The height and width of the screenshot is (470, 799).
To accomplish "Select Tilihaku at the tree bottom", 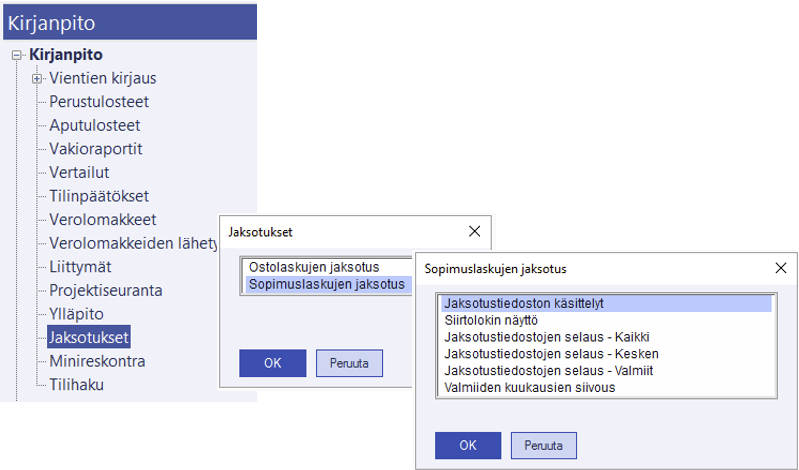I will [x=76, y=384].
